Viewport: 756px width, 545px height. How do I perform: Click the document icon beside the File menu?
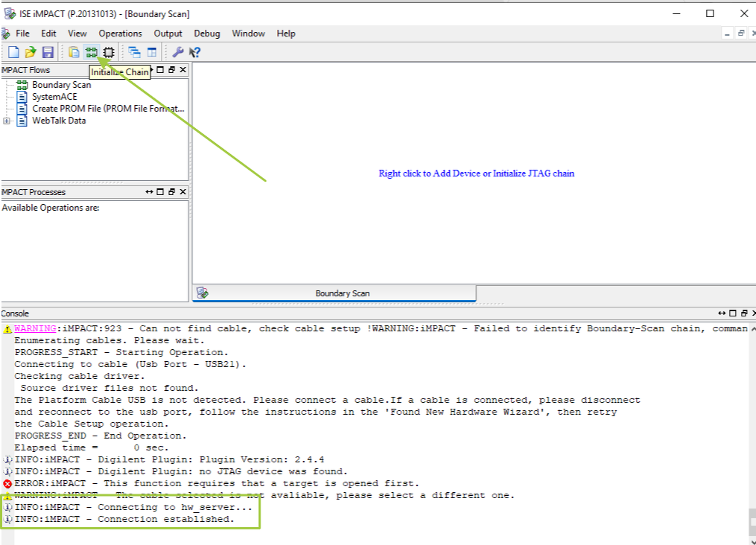pos(5,34)
